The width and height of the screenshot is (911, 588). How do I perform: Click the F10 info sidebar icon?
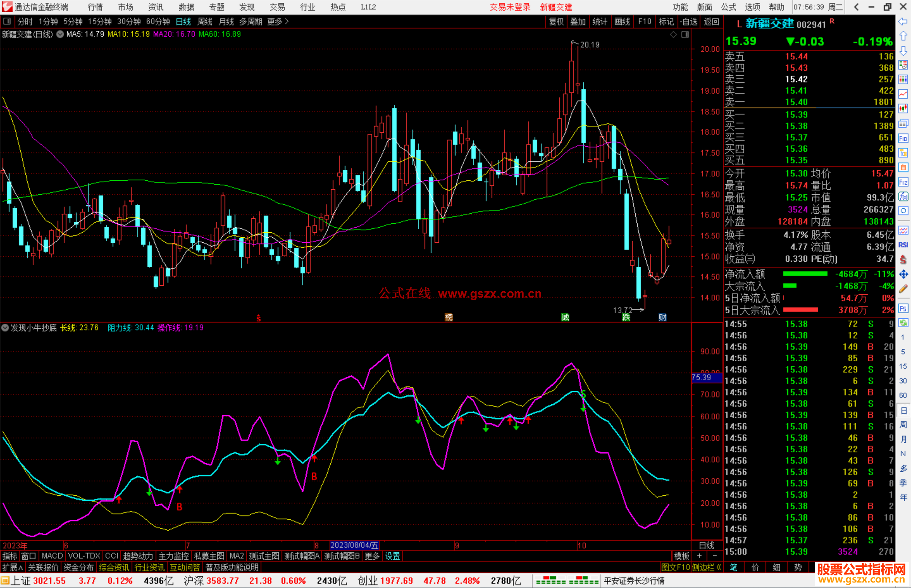[x=903, y=138]
